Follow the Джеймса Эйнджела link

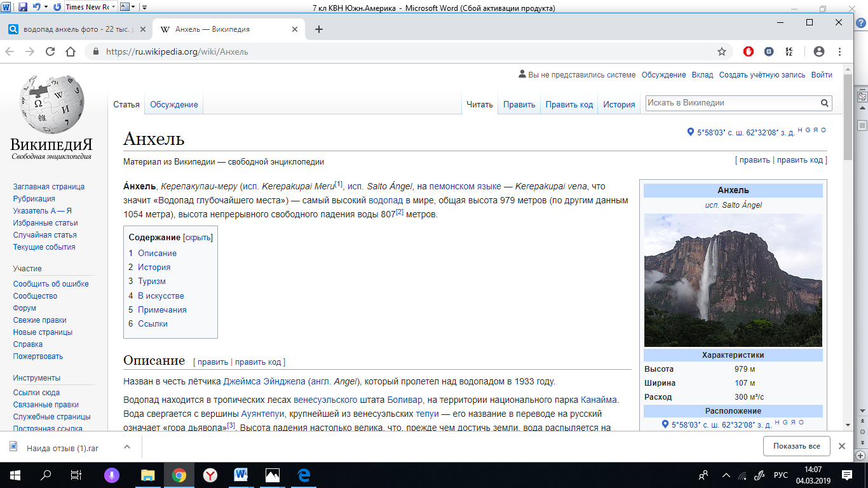(265, 381)
